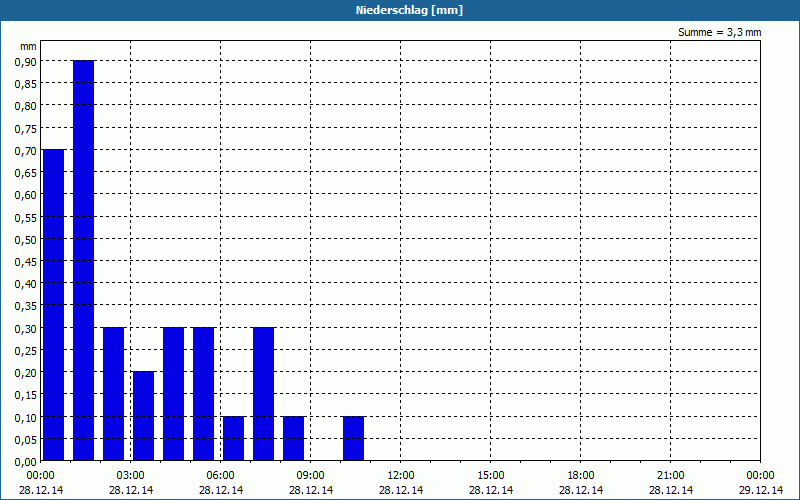This screenshot has width=800, height=500.
Task: Select the 0,60 y-axis label
Action: coord(26,195)
